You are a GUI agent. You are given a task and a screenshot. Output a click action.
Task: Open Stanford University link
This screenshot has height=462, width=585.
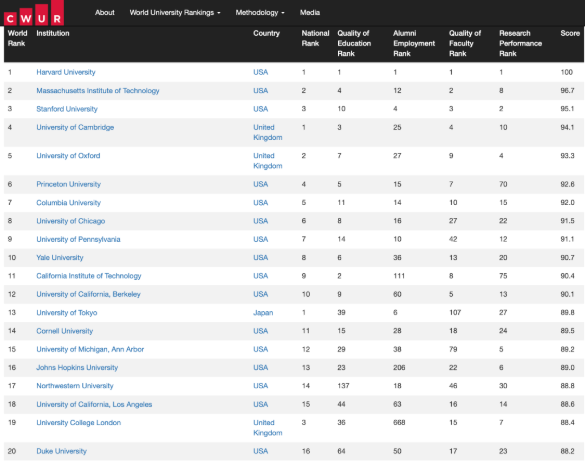[67, 109]
